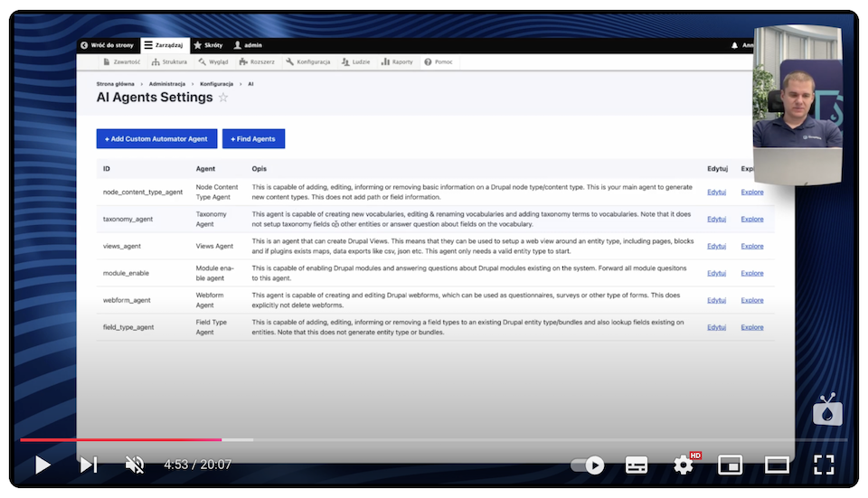Open Konfiguracja admin menu
Viewport: 868px width, 498px height.
[308, 62]
